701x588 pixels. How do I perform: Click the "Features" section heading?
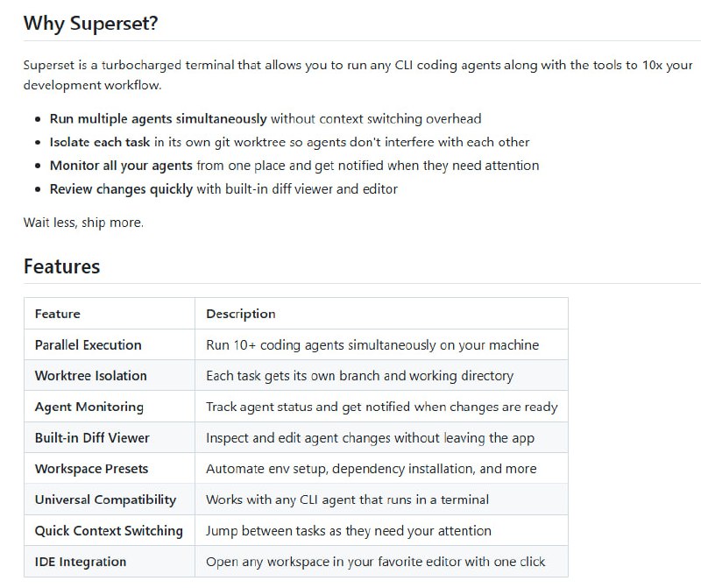coord(61,266)
